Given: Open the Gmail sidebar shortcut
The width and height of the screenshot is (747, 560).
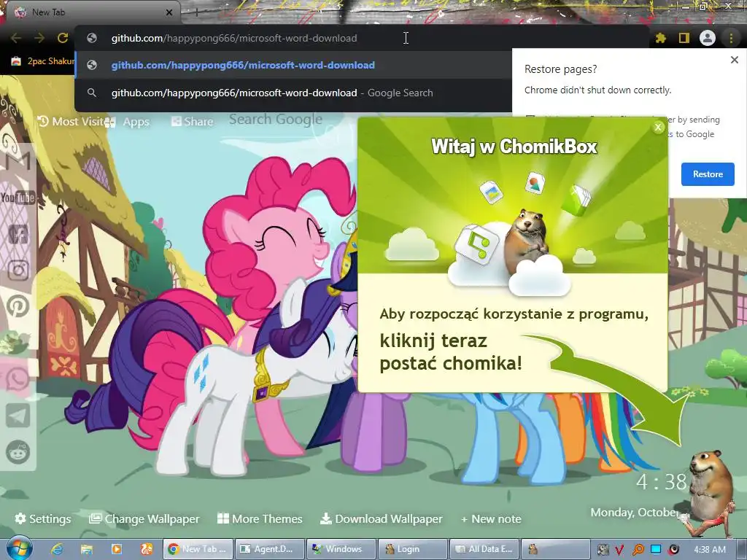Looking at the screenshot, I should click(18, 161).
